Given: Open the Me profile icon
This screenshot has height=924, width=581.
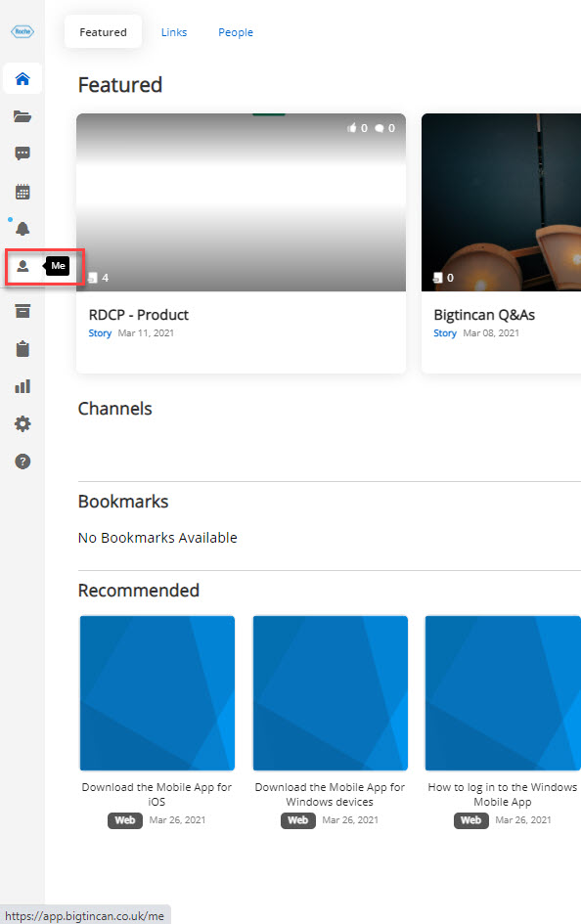Looking at the screenshot, I should [x=22, y=266].
